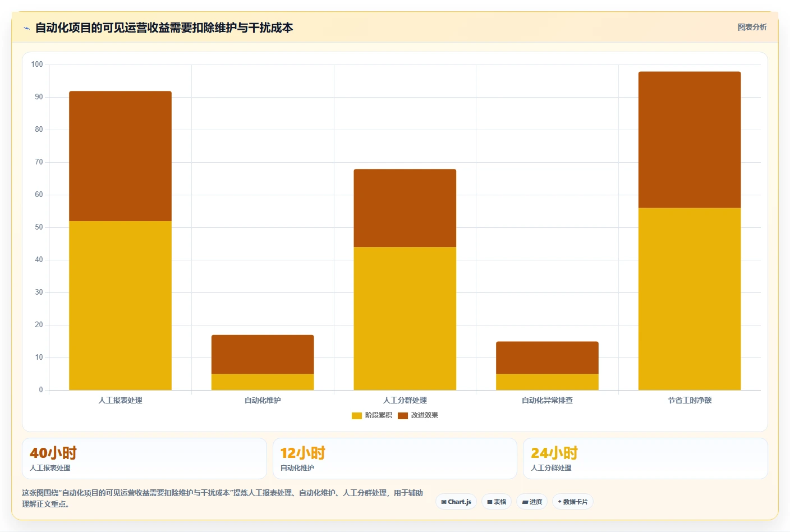This screenshot has width=790, height=532.
Task: Open the 24小时 人工分群处理 card
Action: pos(645,458)
